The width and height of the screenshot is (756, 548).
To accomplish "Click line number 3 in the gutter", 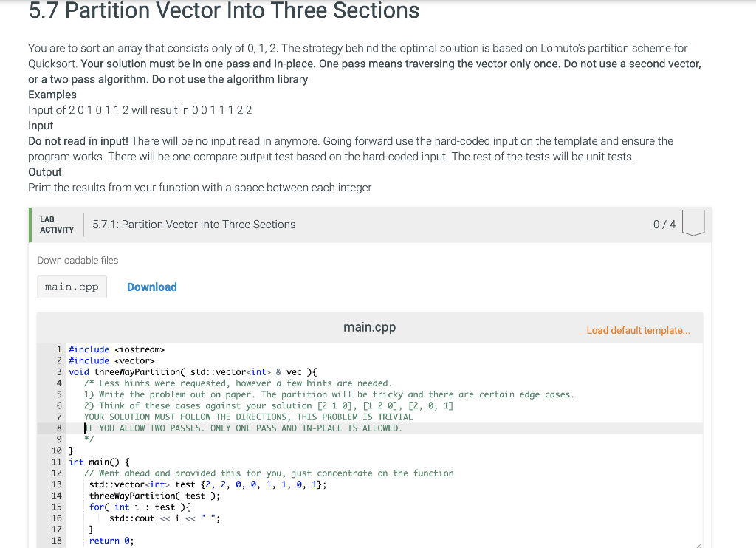I will 59,371.
